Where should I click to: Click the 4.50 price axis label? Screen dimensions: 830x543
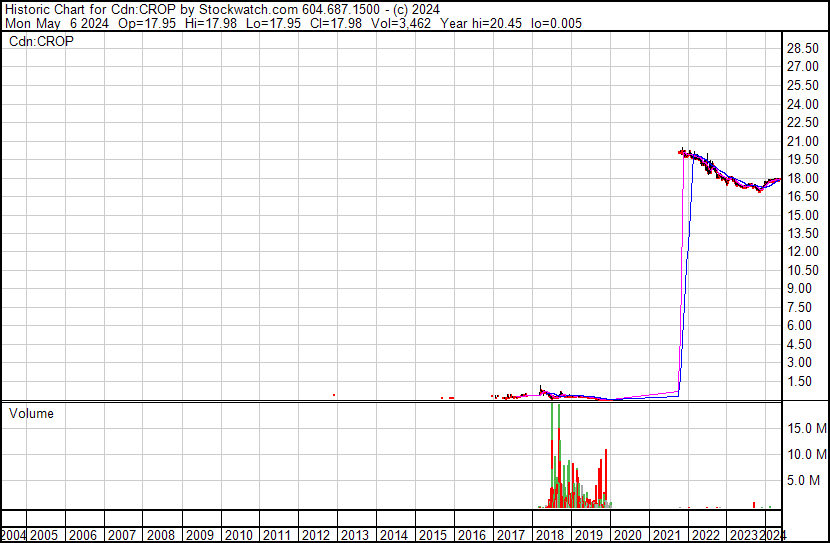[799, 344]
